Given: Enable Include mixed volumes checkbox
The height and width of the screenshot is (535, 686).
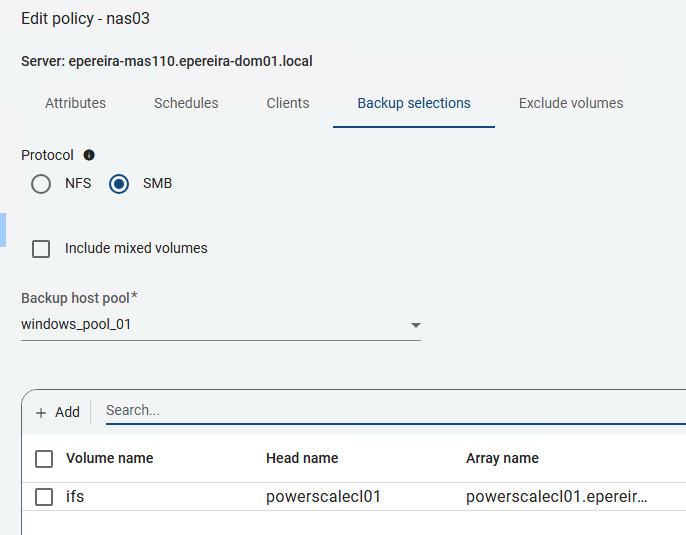Looking at the screenshot, I should click(x=41, y=248).
